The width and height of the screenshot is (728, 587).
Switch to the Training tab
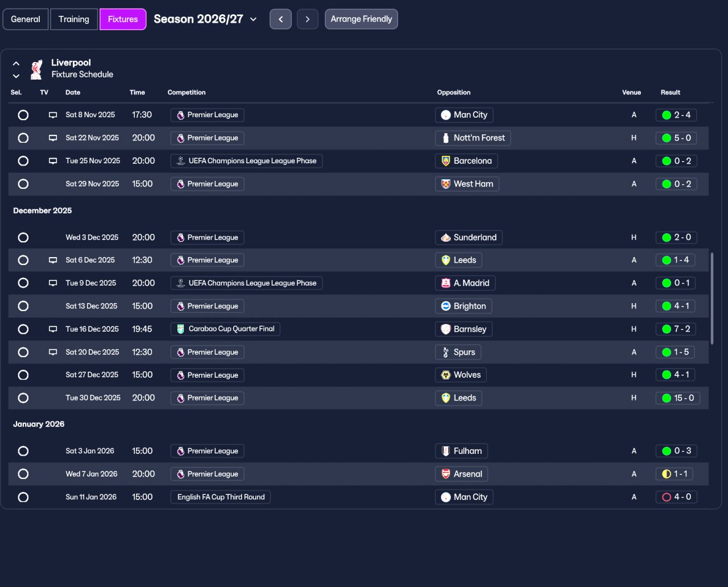[x=74, y=19]
